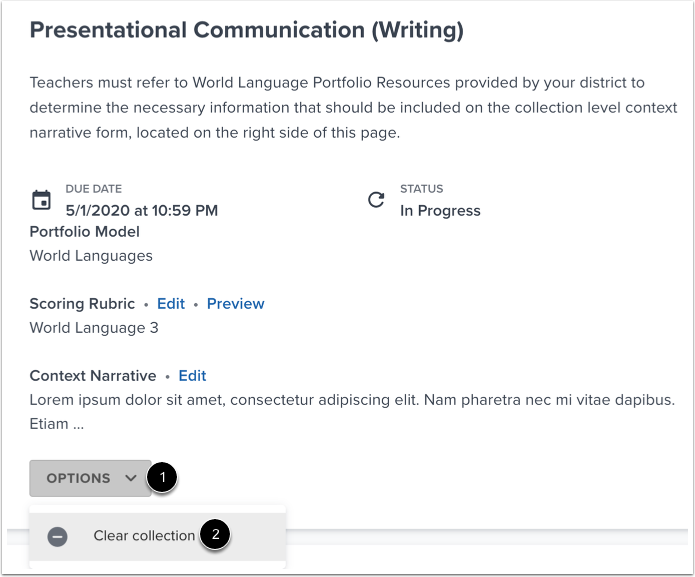Viewport: 695px width, 577px height.
Task: Click the World Language 3 rubric name
Action: click(x=94, y=328)
